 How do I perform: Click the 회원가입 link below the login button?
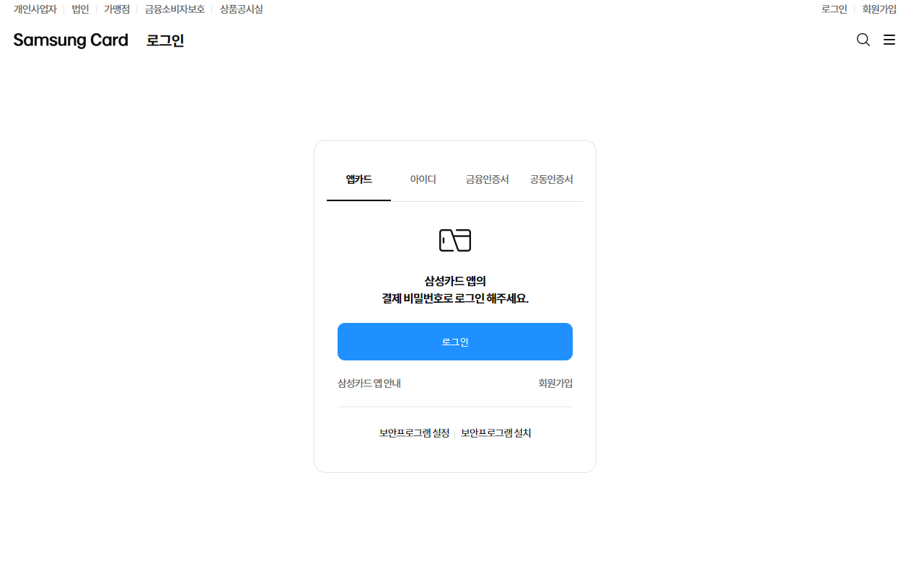tap(555, 383)
